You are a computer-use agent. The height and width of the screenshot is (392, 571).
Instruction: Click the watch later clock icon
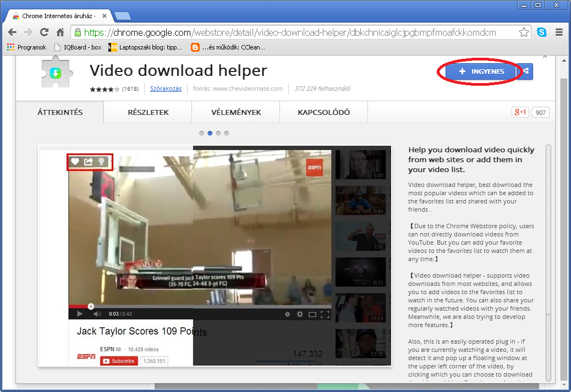[x=287, y=314]
